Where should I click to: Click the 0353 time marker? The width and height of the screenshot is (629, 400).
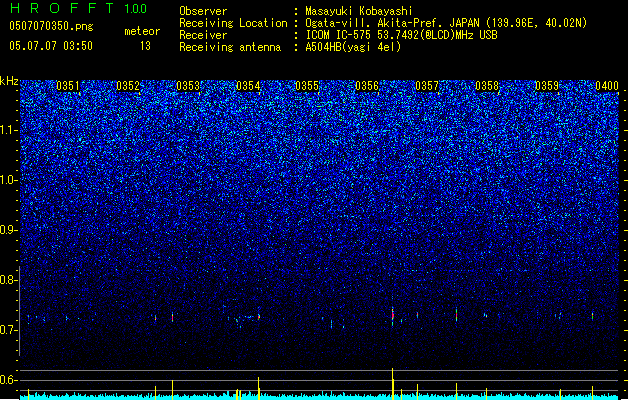pos(188,86)
